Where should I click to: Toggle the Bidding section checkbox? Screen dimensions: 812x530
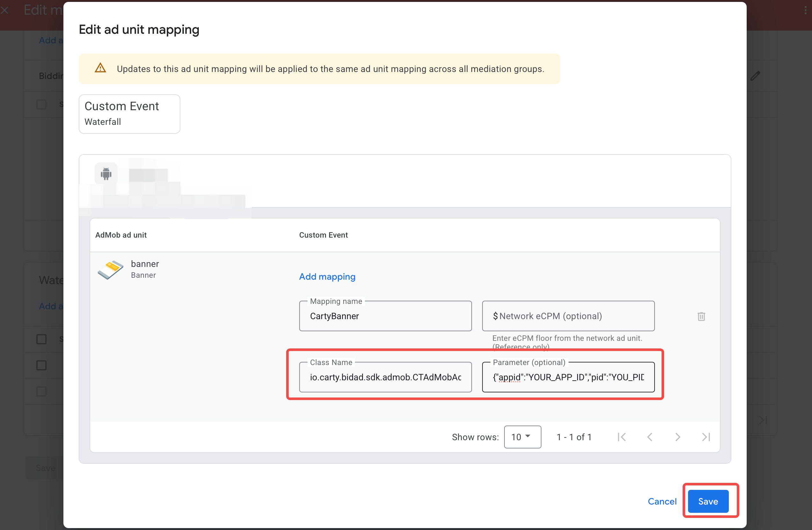click(41, 104)
